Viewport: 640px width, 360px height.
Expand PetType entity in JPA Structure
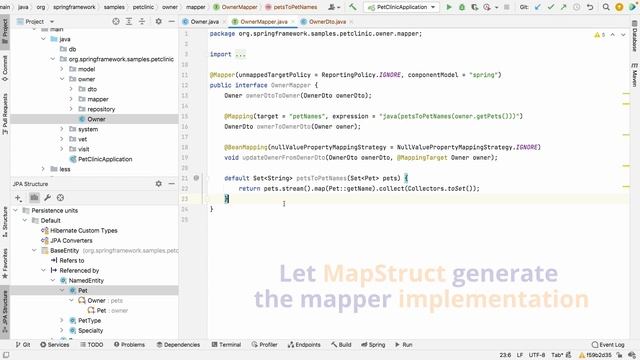coord(62,320)
